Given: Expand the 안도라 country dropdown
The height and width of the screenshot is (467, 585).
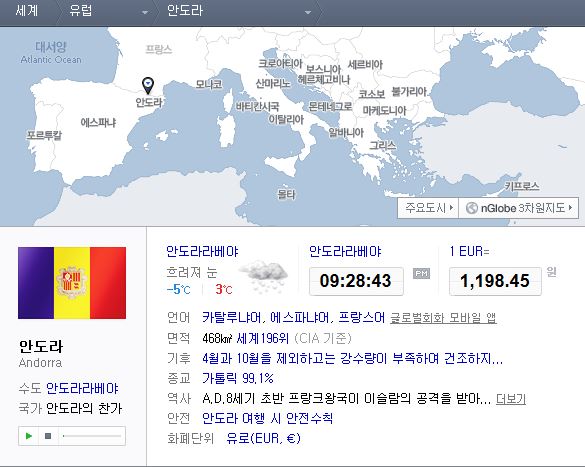Looking at the screenshot, I should pyautogui.click(x=308, y=13).
